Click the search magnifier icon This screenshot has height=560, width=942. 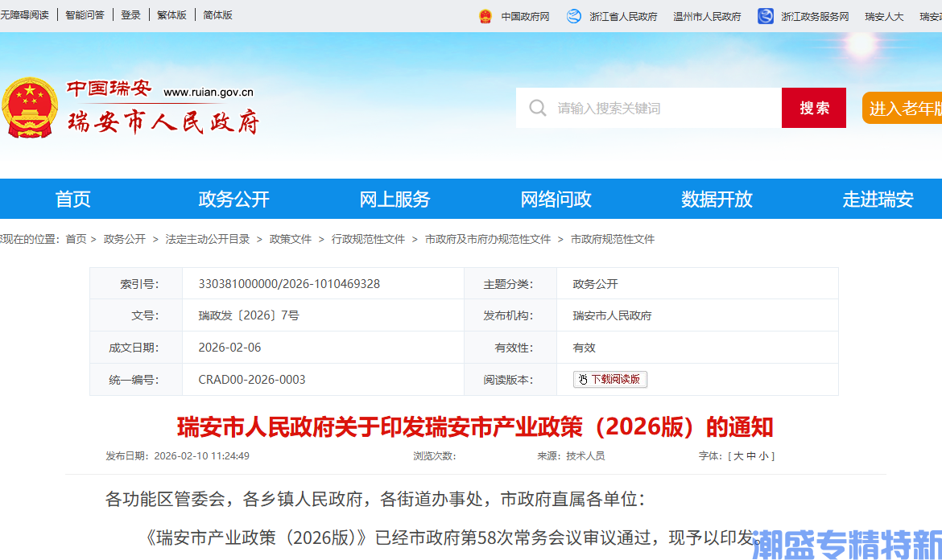click(537, 107)
